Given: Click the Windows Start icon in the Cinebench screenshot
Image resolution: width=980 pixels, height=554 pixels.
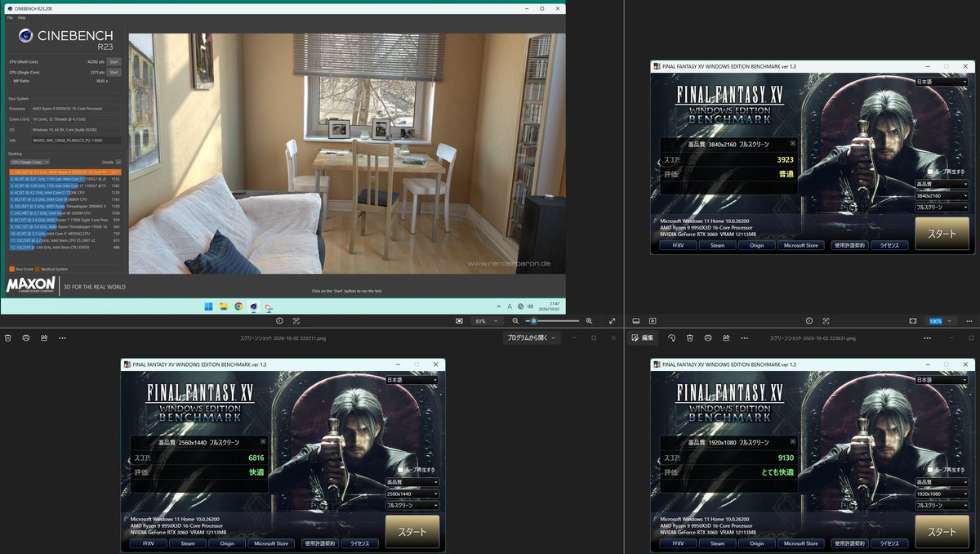Looking at the screenshot, I should tap(209, 306).
